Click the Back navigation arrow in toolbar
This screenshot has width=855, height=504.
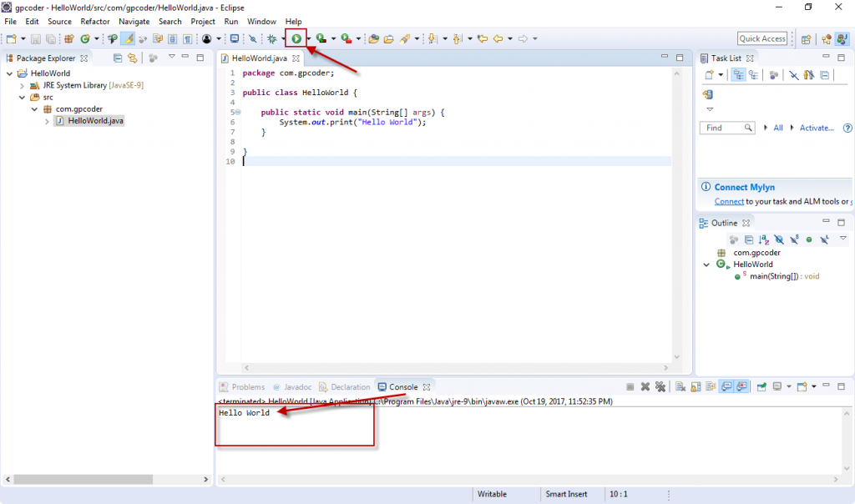498,38
